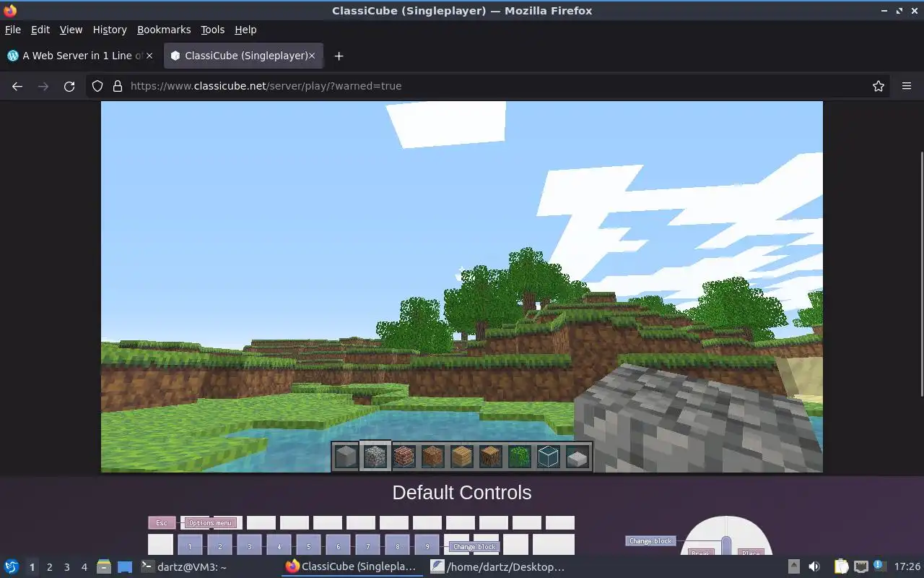Click the show desktop taskbar icon
This screenshot has width=924, height=578.
pos(125,566)
